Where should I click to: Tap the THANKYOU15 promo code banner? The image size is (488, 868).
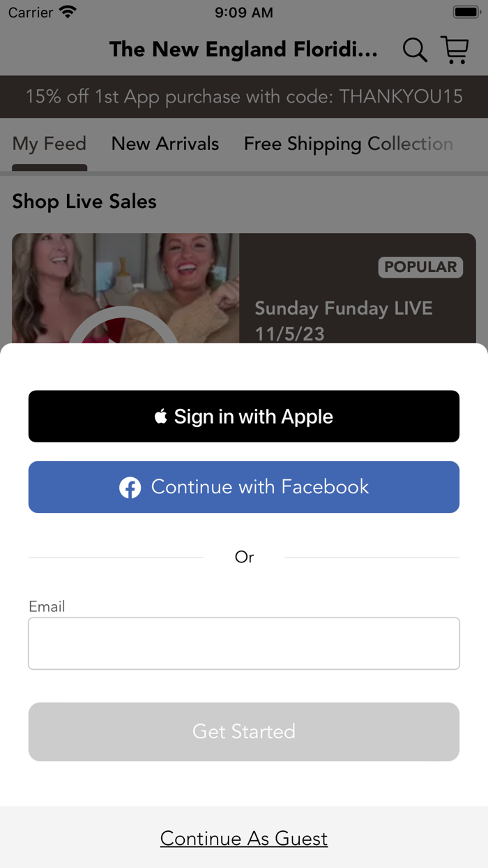pyautogui.click(x=244, y=97)
